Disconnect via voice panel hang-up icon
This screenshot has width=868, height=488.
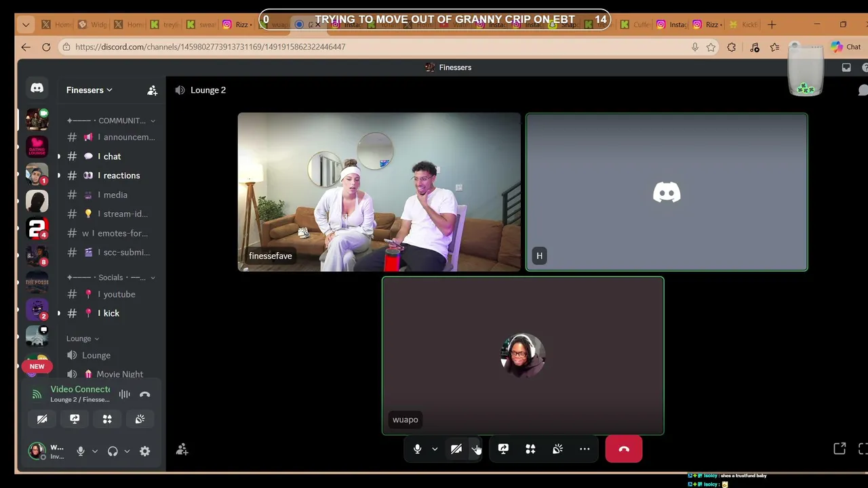[x=144, y=394]
